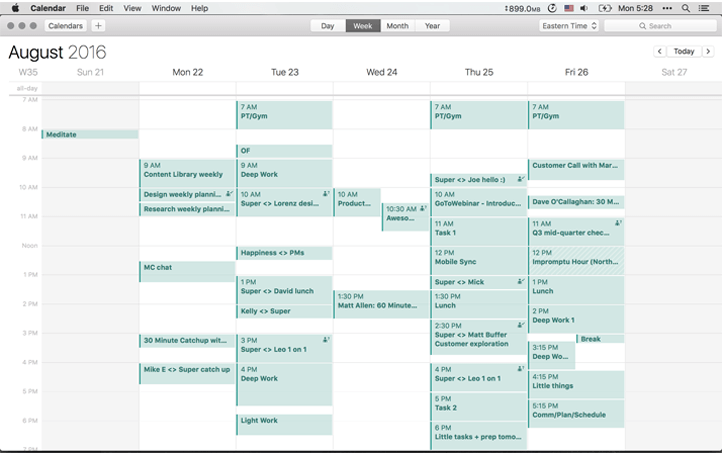Open the Eastern Time zone dropdown

(x=569, y=26)
